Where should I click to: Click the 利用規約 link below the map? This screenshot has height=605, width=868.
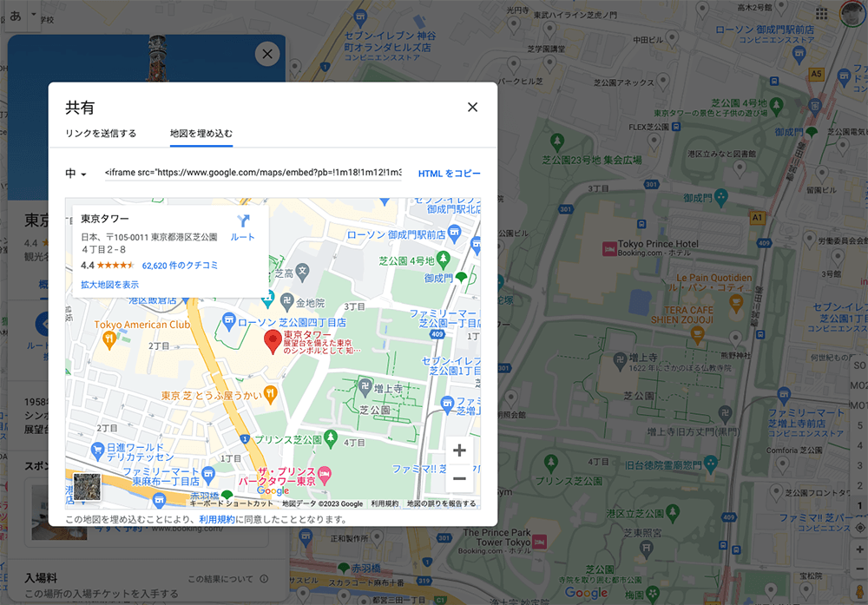click(x=216, y=520)
